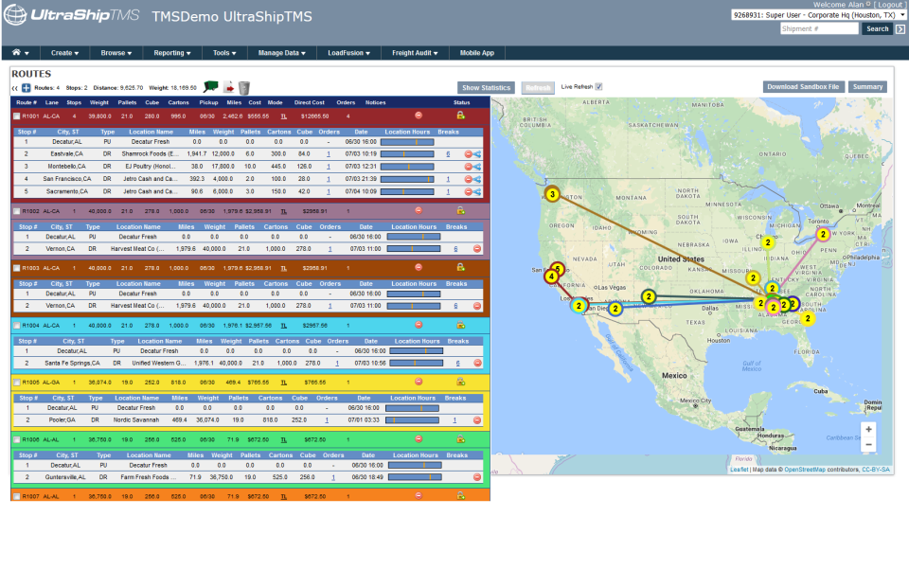Click the lock status icon for R1003
Viewport: 909px width, 588px height.
(460, 267)
